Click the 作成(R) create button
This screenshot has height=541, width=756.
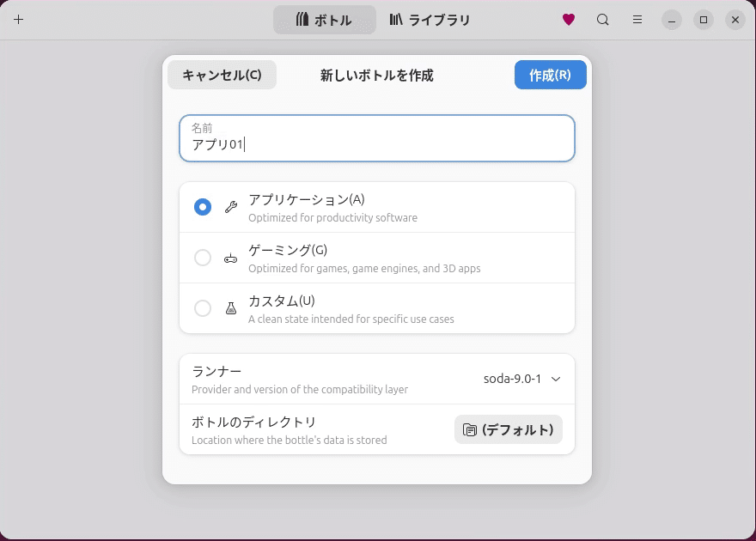pos(550,75)
